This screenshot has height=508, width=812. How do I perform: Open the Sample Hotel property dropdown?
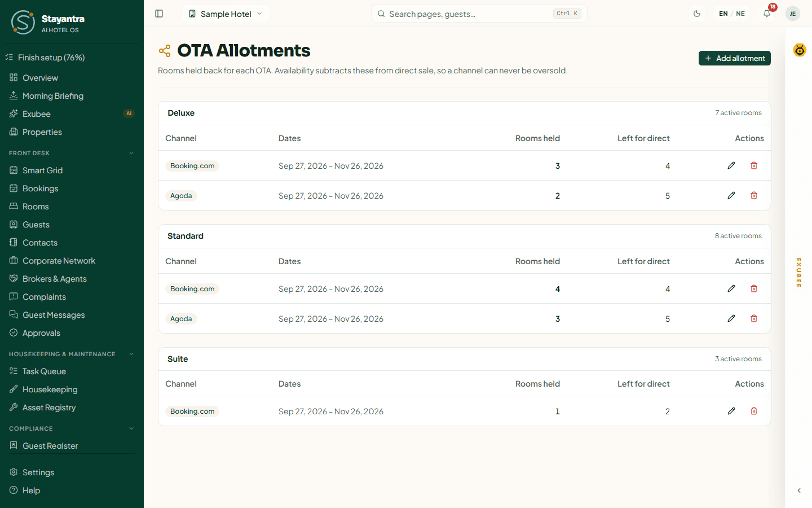pyautogui.click(x=226, y=14)
